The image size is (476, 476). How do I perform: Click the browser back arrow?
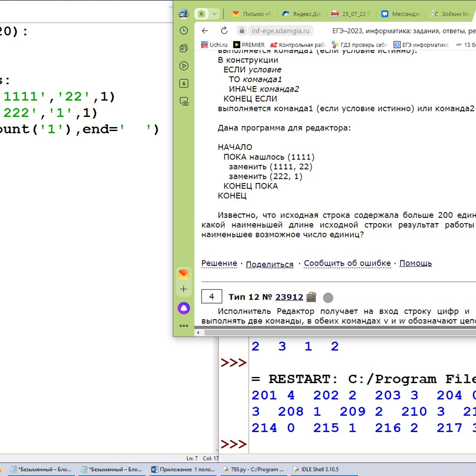[205, 31]
